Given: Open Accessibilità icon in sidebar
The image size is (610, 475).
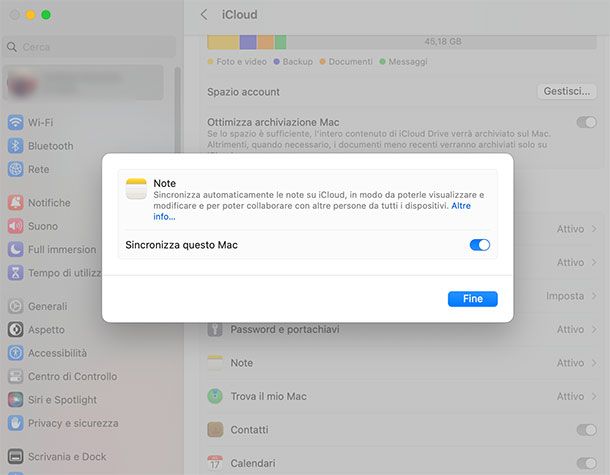Looking at the screenshot, I should tap(16, 353).
